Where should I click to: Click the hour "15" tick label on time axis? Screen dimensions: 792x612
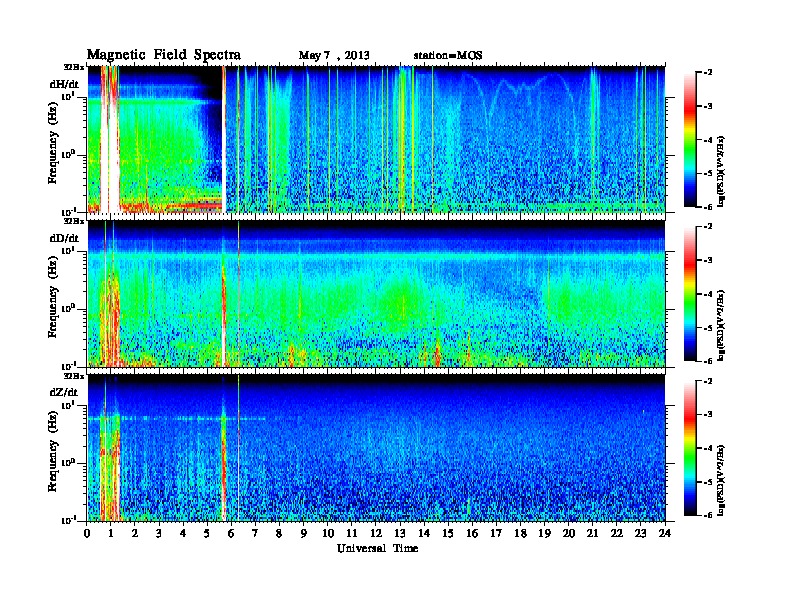click(449, 534)
